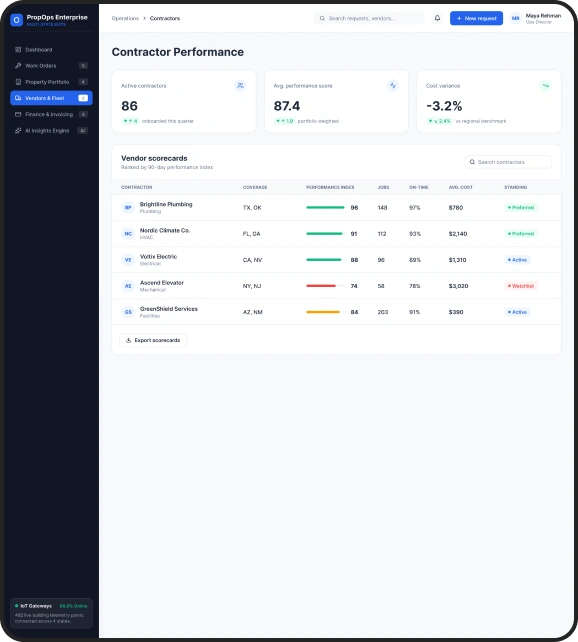
Task: Open AI Insights Engine
Action: point(51,131)
